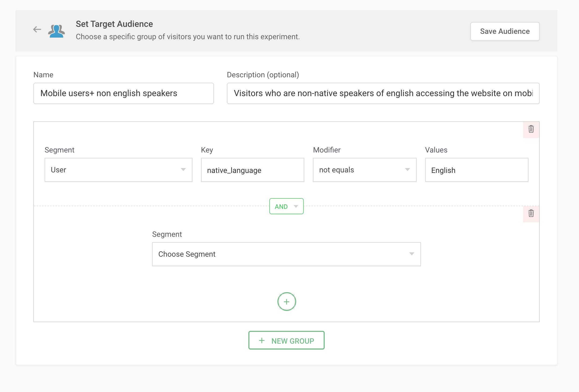
Task: Delete the Choose Segment condition via trash
Action: pyautogui.click(x=531, y=213)
